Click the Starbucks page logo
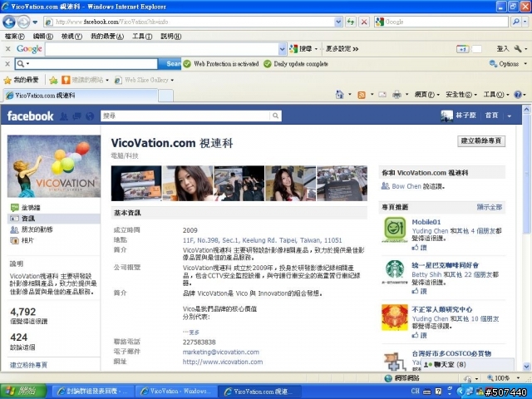The image size is (532, 399). (x=394, y=272)
